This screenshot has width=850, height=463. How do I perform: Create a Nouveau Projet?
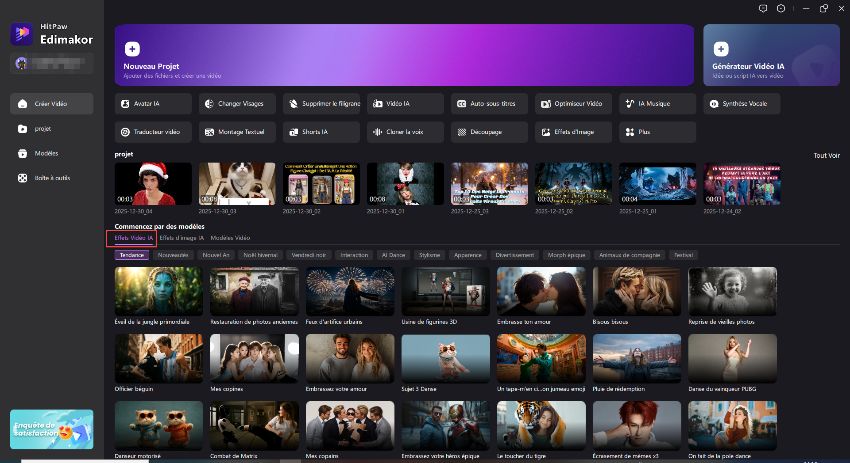[405, 55]
